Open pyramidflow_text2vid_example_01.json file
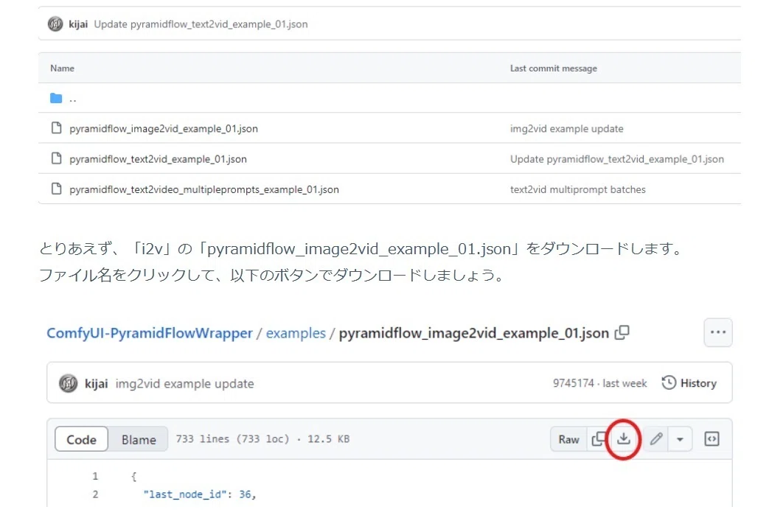769x532 pixels. pyautogui.click(x=158, y=159)
